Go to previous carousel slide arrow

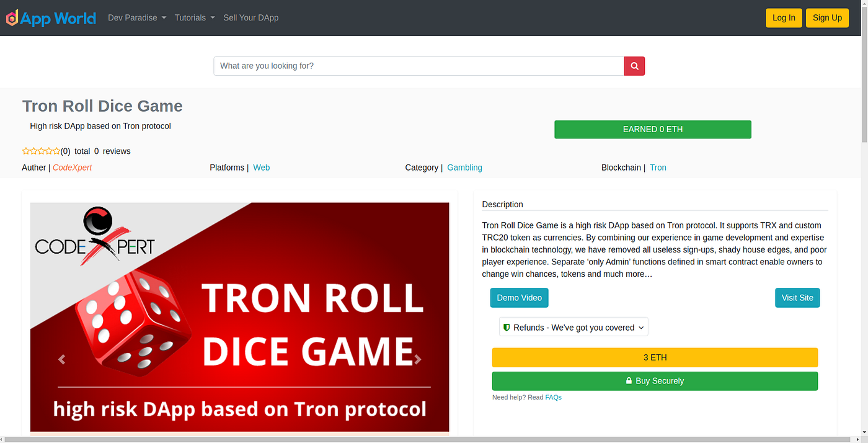pyautogui.click(x=61, y=359)
